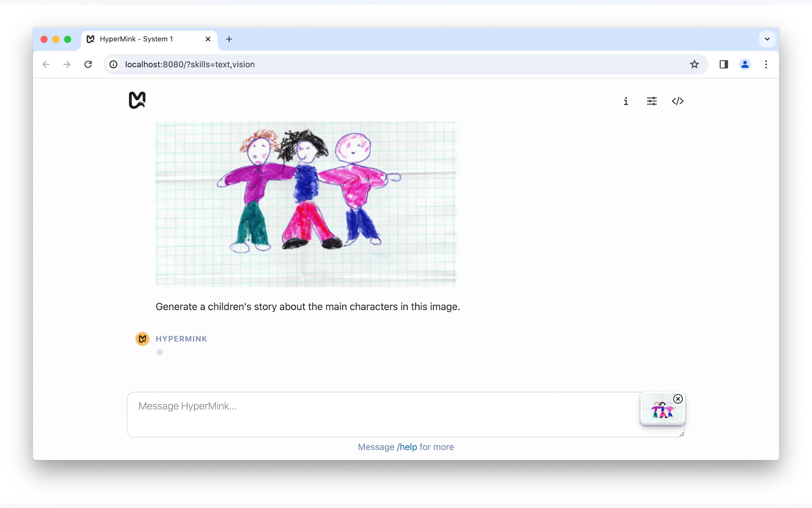Reload the current page

coord(88,64)
